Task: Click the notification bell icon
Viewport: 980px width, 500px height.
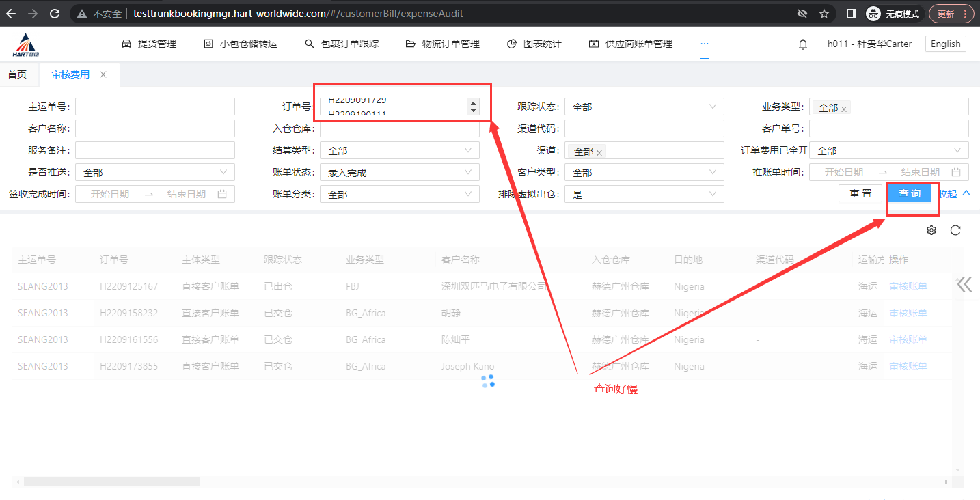Action: tap(803, 44)
